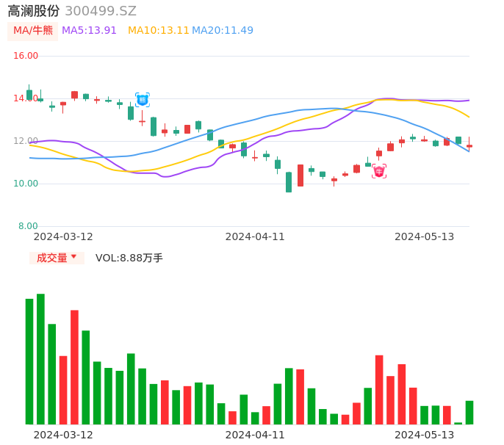Toggle the MA5 line legend
The image size is (504, 445).
pos(89,31)
